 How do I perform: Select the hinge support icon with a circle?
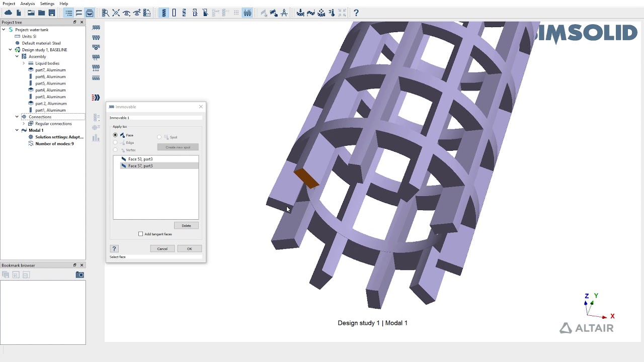[x=96, y=47]
